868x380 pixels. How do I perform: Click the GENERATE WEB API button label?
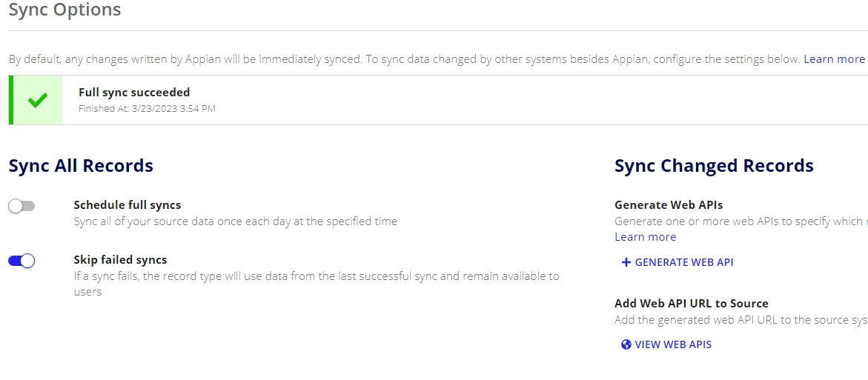684,262
